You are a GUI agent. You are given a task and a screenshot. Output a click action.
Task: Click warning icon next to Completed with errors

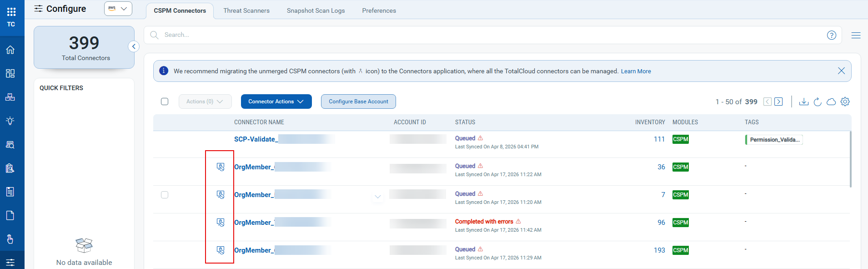(x=518, y=221)
